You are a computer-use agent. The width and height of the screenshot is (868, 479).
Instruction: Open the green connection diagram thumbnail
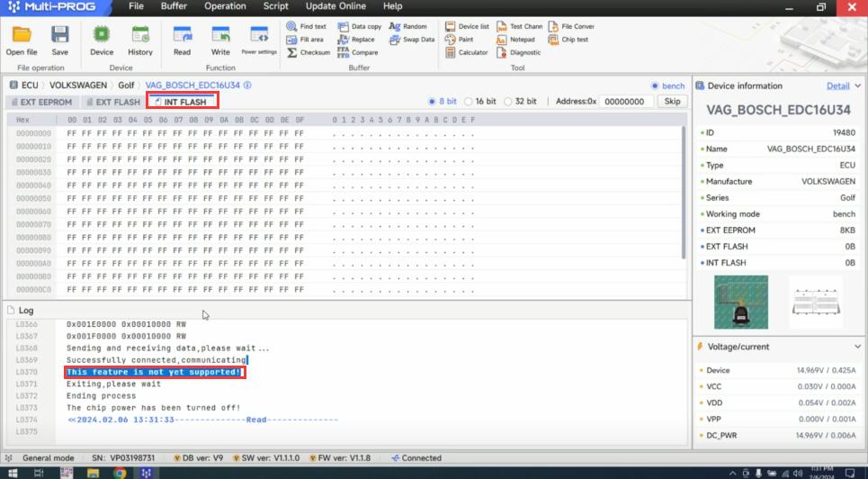(x=740, y=303)
